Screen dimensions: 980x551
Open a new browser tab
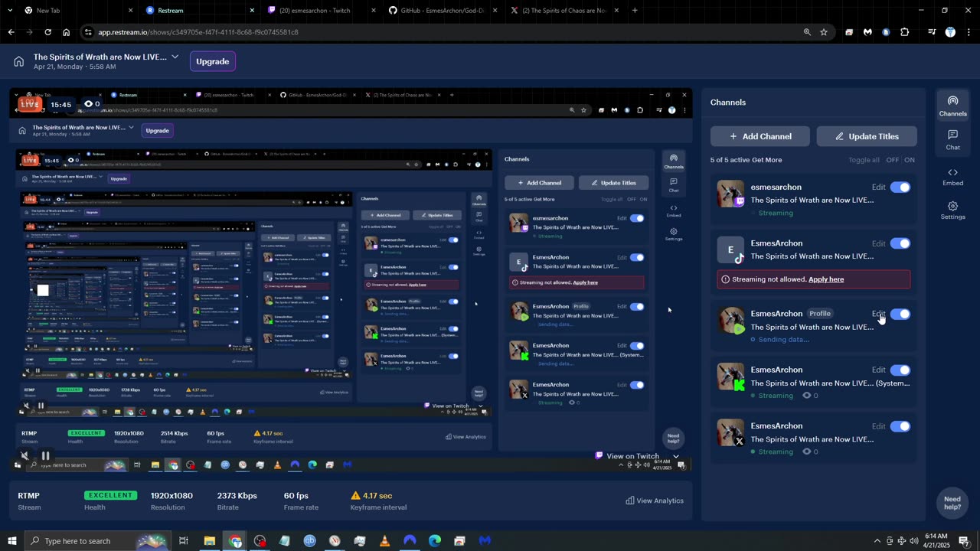tap(635, 11)
